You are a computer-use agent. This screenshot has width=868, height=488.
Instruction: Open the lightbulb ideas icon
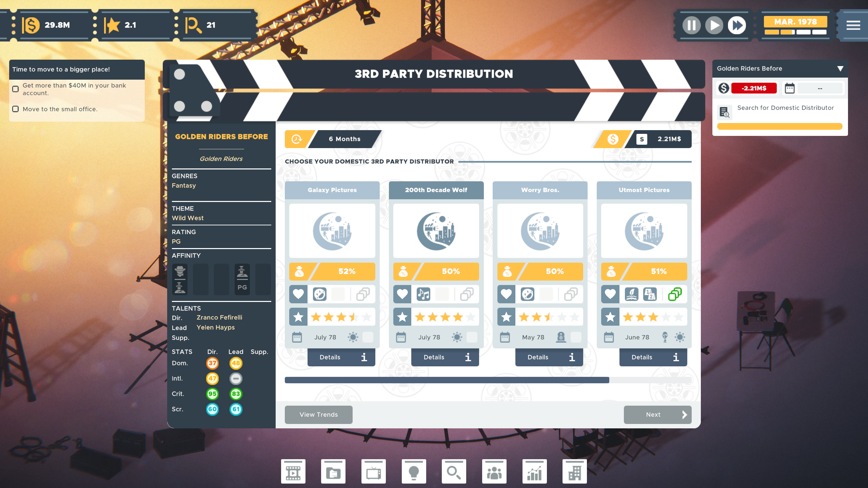click(414, 472)
